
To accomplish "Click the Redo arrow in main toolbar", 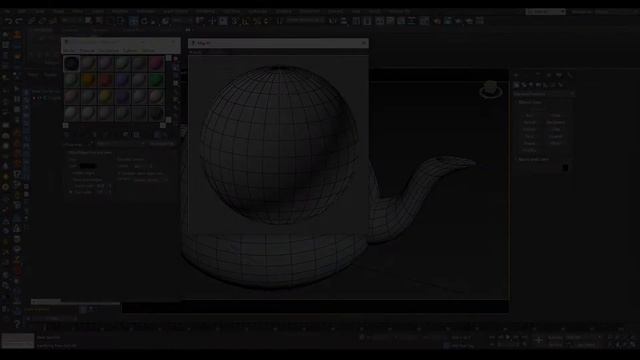I will pyautogui.click(x=19, y=20).
